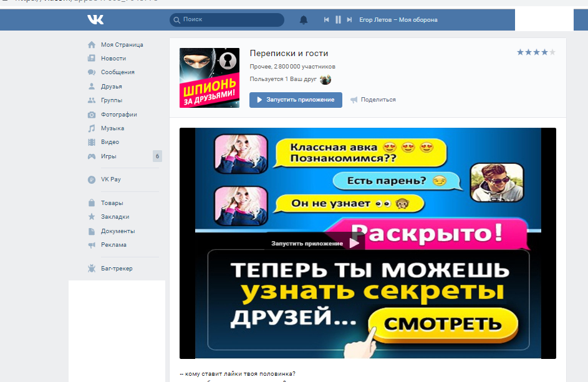Open VK Pay menu item
The width and height of the screenshot is (588, 382).
pos(110,179)
